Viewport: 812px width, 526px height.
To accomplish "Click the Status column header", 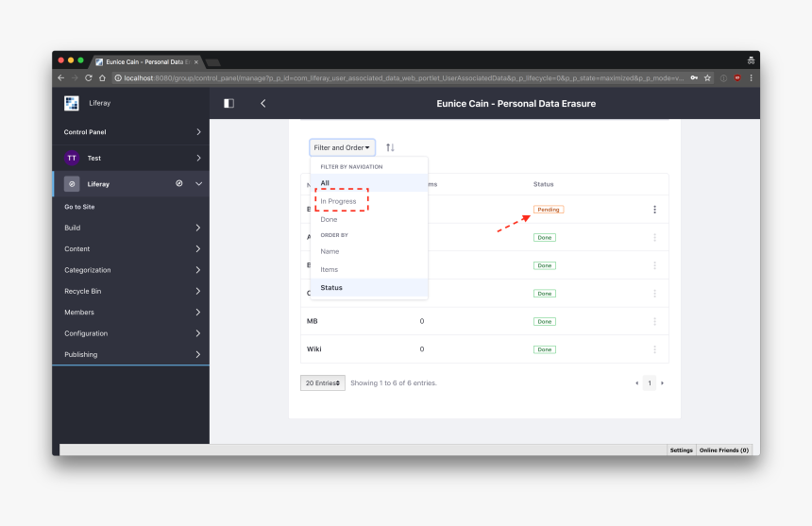I will [543, 184].
